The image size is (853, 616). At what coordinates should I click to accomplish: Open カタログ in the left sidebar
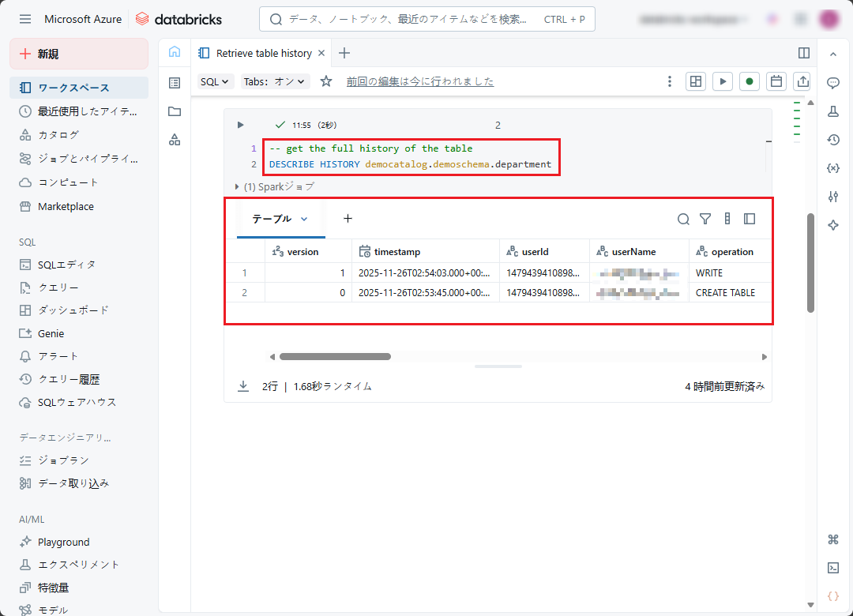pos(58,135)
